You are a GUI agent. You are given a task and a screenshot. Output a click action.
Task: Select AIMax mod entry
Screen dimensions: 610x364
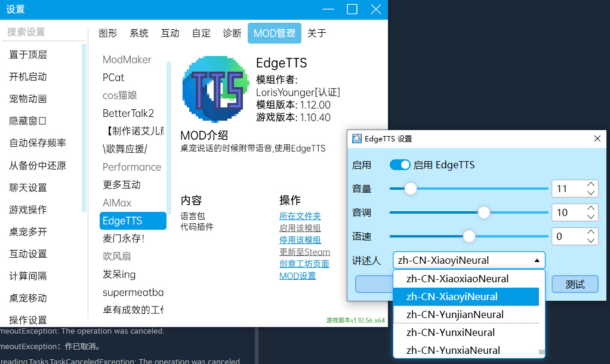(x=133, y=203)
